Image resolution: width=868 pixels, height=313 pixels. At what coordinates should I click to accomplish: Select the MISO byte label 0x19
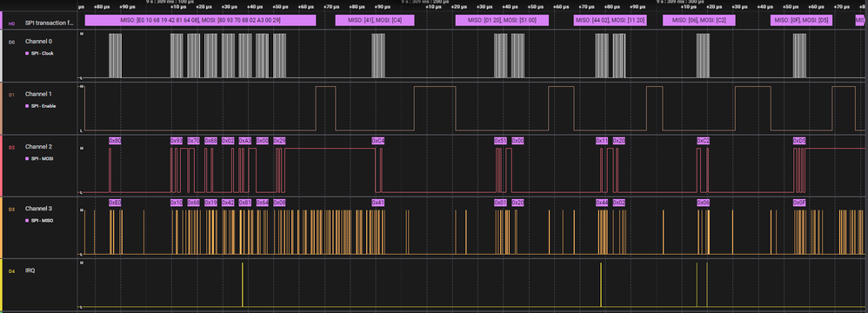210,203
